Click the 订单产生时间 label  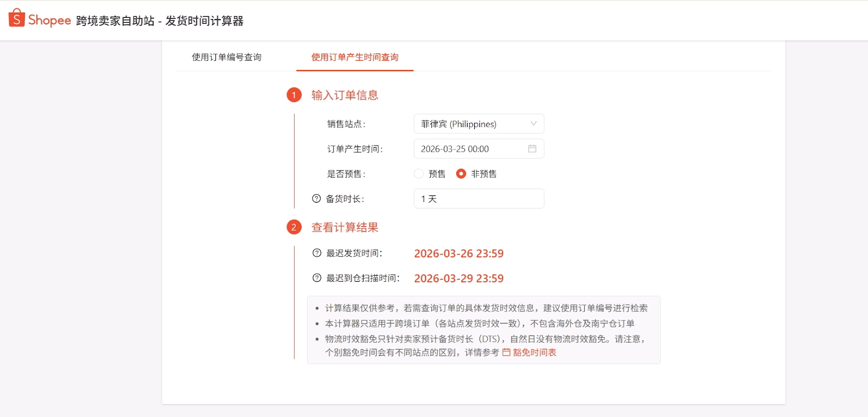[355, 149]
